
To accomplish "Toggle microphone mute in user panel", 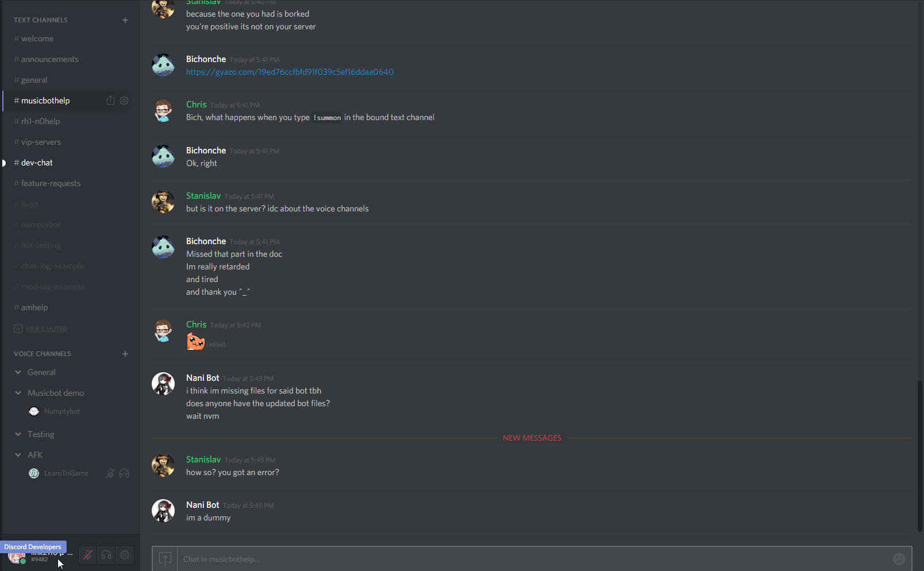I will (x=88, y=555).
